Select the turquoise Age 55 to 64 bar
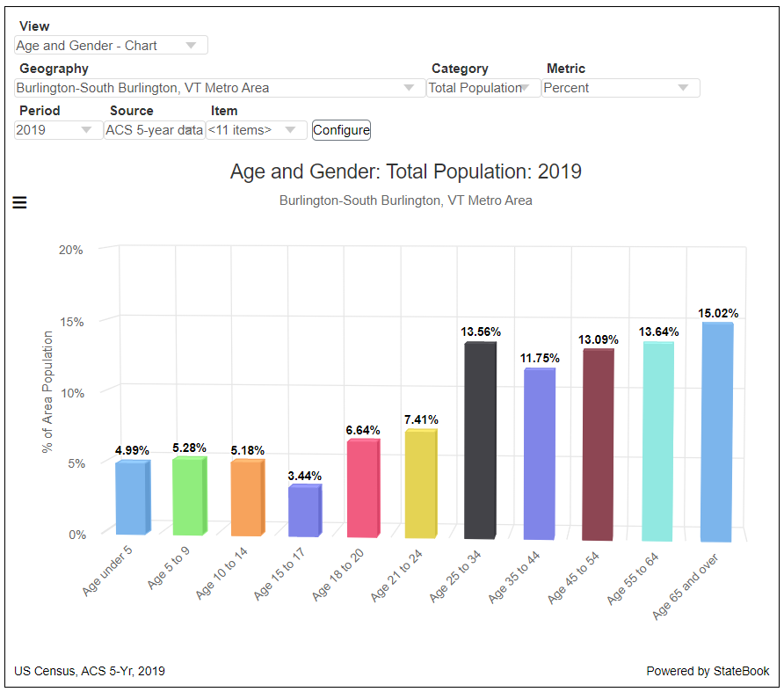 pos(657,441)
